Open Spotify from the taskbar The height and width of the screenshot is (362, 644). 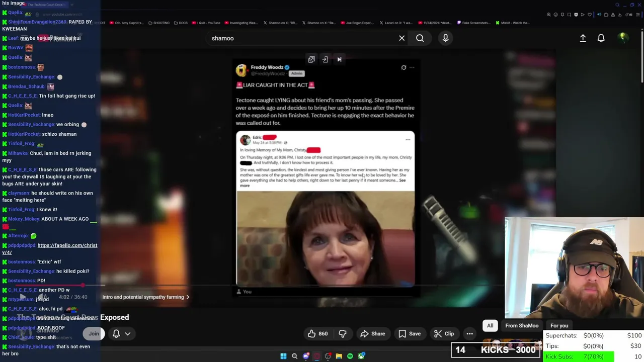(x=350, y=356)
